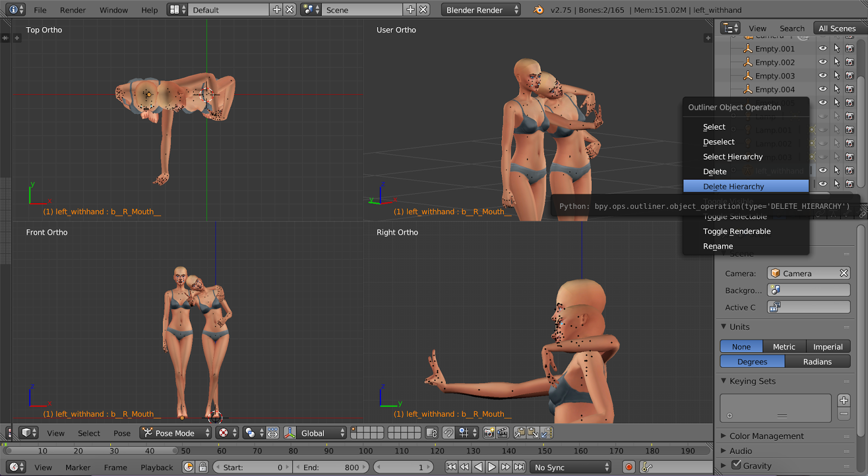This screenshot has width=868, height=476.
Task: Open the scene browser icon
Action: 311,10
